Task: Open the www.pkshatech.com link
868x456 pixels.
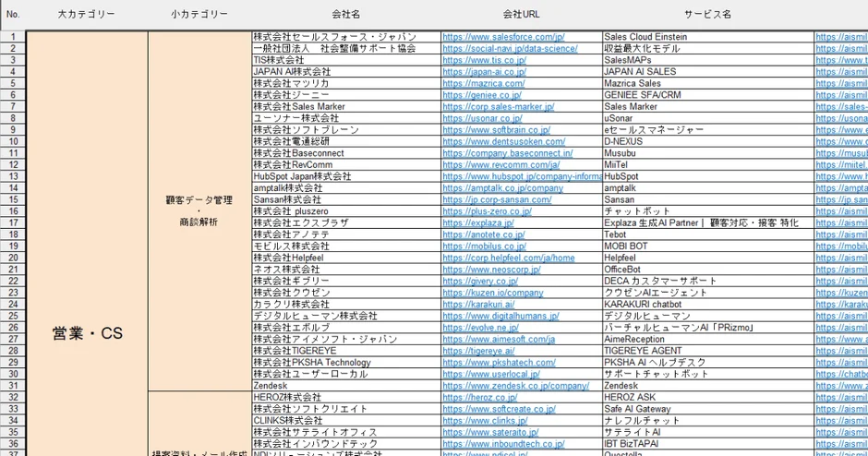Action: point(499,363)
